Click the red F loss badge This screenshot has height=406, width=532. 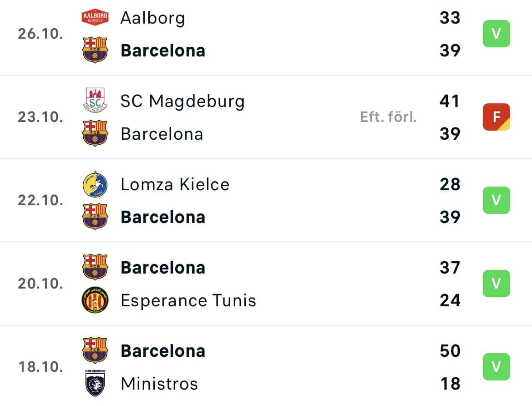coord(497,117)
